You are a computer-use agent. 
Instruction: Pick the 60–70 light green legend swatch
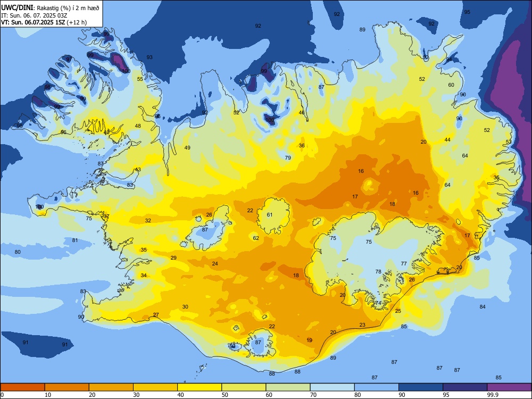tap(288, 387)
